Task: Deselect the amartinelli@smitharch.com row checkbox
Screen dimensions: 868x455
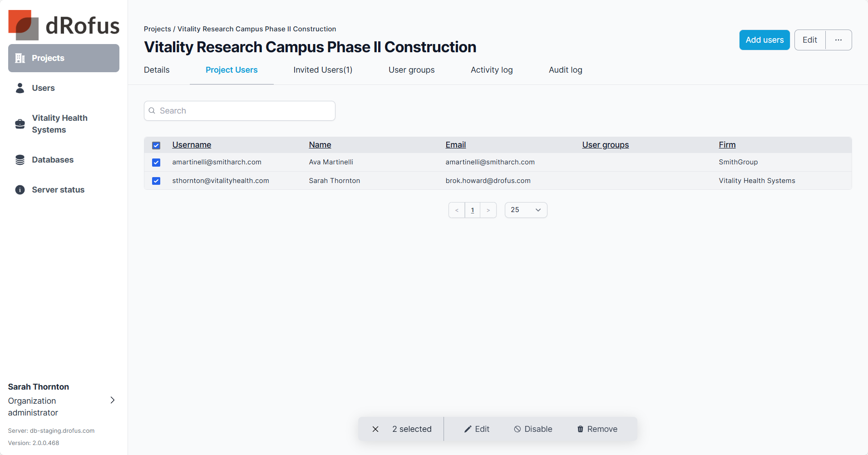Action: click(x=156, y=163)
